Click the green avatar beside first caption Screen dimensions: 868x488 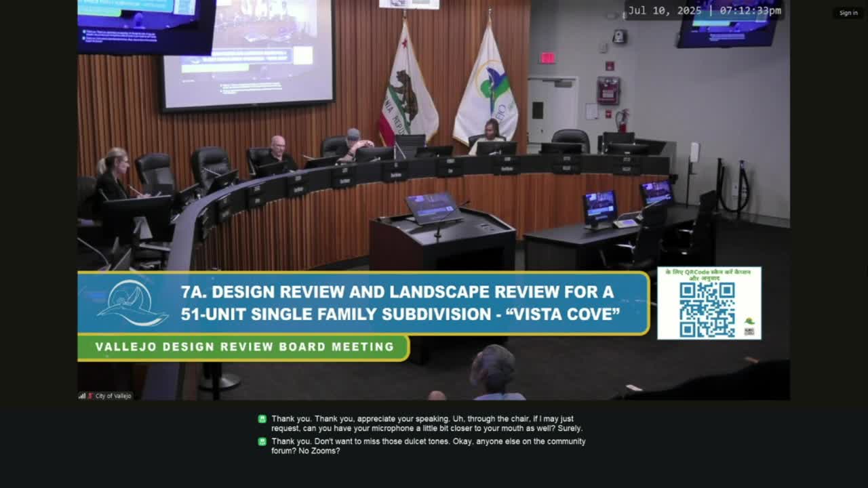pyautogui.click(x=262, y=419)
